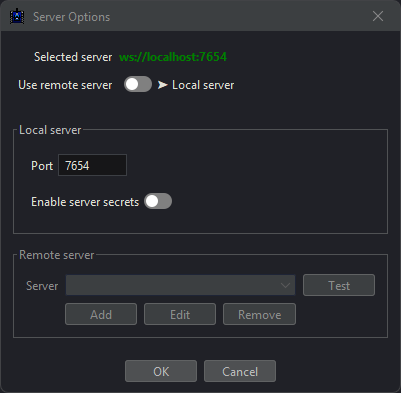
Task: Click the ws://localhost:7654 server address
Action: click(x=173, y=57)
